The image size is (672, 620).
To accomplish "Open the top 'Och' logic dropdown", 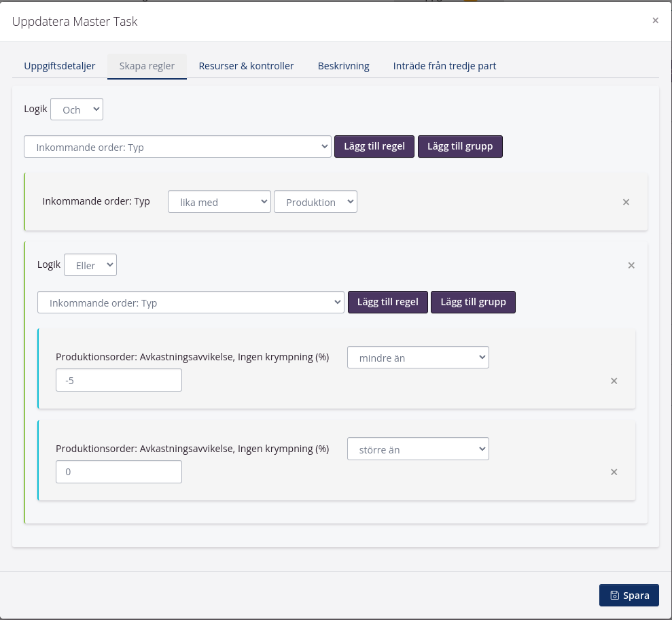I will click(77, 109).
